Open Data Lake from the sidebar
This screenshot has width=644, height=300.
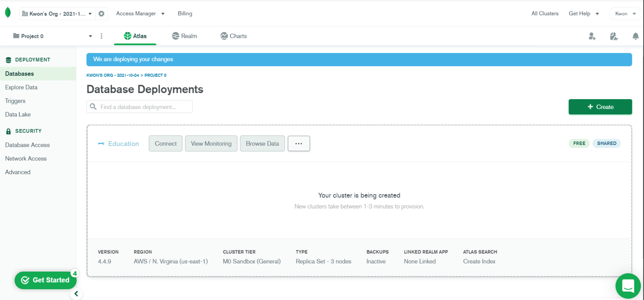[x=18, y=114]
